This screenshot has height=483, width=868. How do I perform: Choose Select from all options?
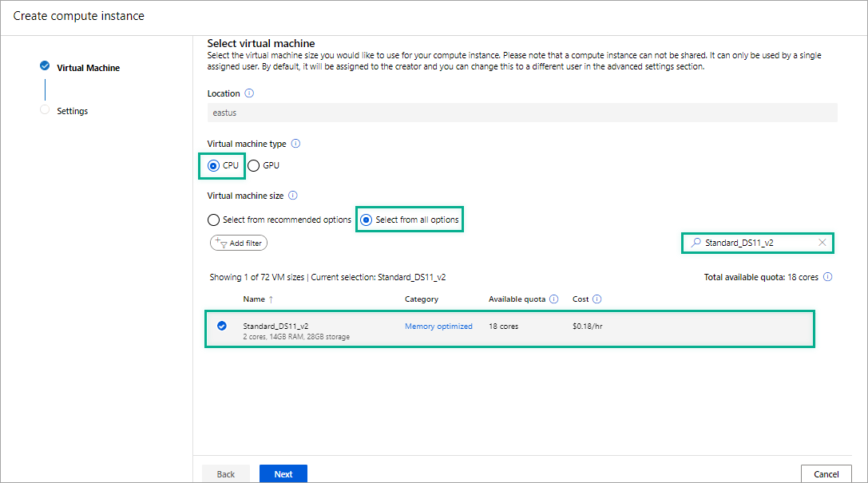pos(366,219)
